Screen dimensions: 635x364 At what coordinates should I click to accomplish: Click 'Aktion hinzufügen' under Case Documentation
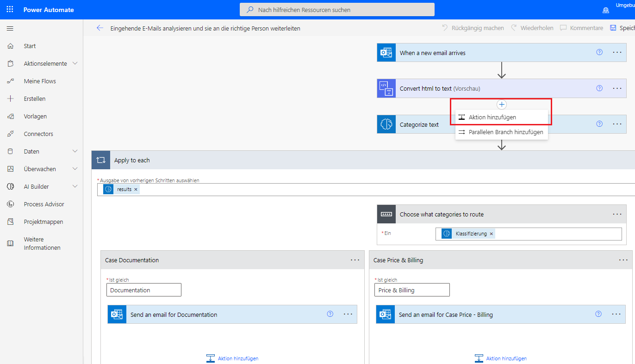(232, 358)
